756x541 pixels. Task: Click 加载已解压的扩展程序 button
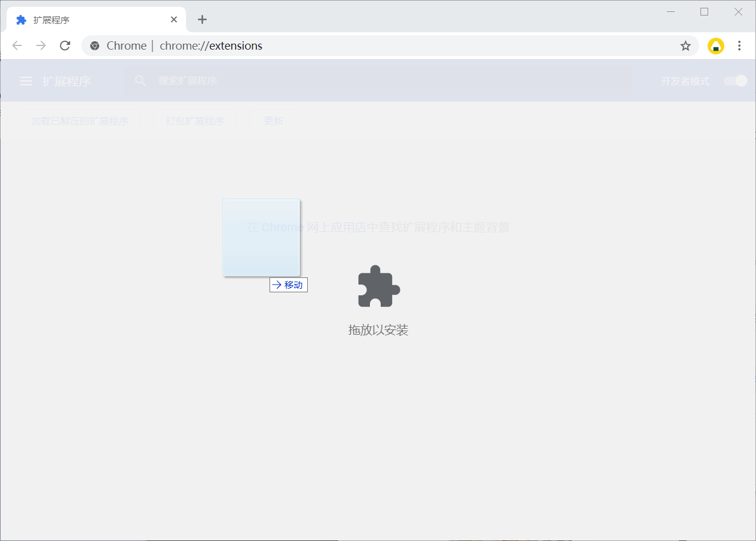(79, 121)
